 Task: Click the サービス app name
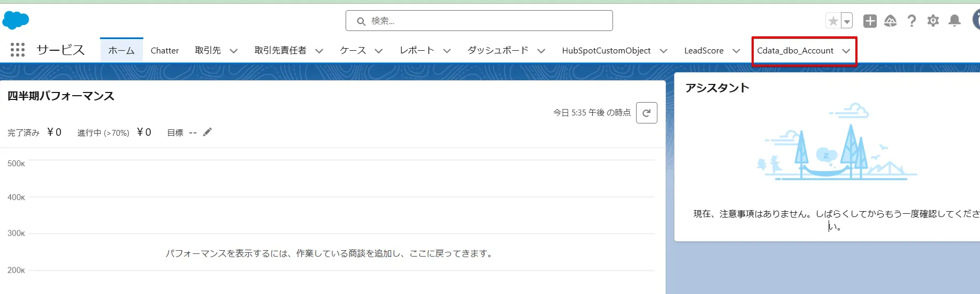coord(60,50)
